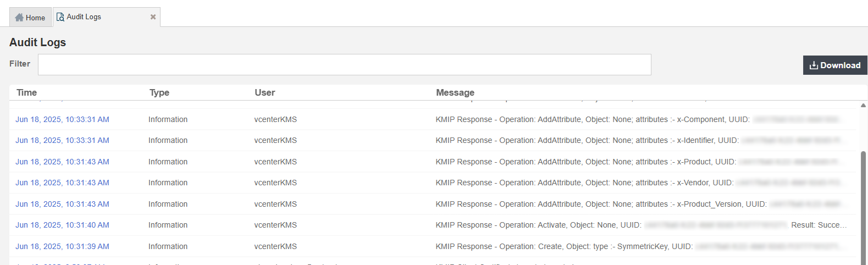Click the Result: Succe… text

(x=819, y=225)
